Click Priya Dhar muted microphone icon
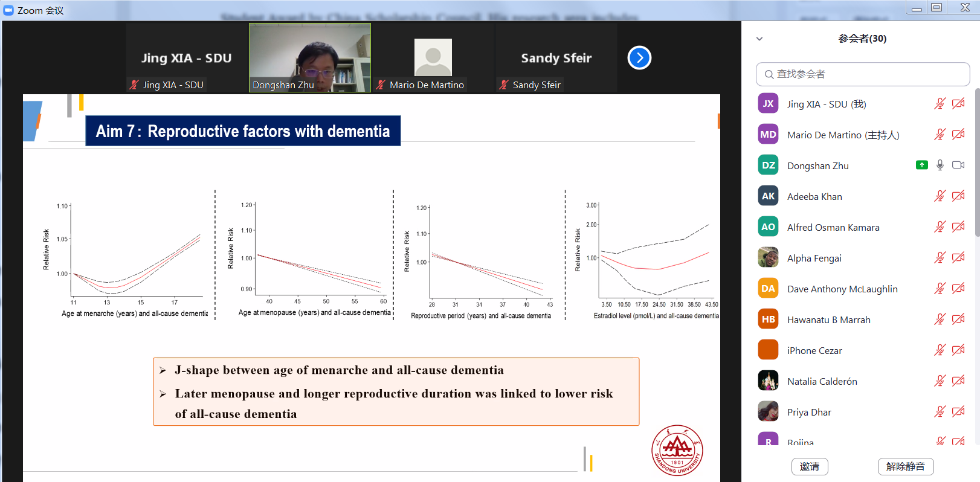 coord(940,412)
